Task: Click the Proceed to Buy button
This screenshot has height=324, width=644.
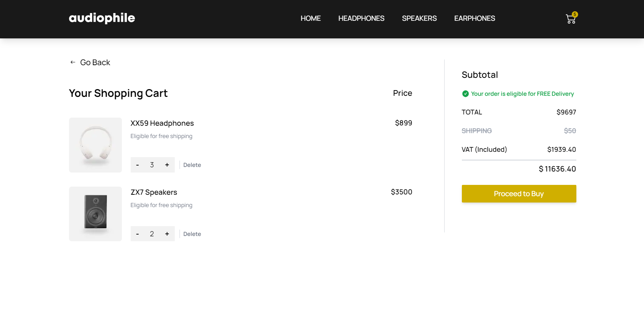Action: pos(519,194)
